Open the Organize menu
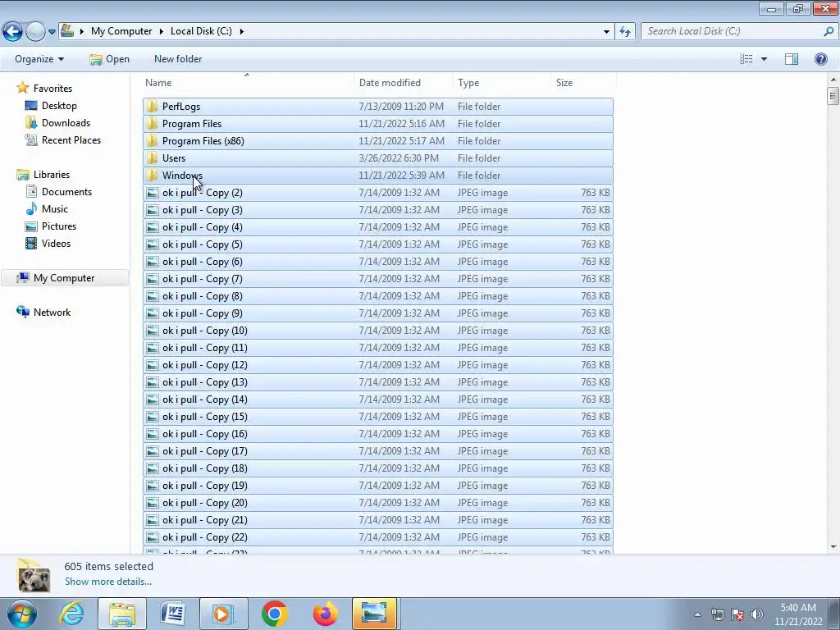 [x=39, y=59]
